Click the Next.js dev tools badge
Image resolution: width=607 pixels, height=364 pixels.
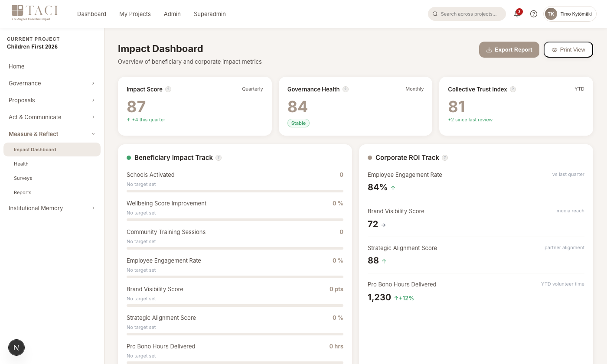(16, 348)
